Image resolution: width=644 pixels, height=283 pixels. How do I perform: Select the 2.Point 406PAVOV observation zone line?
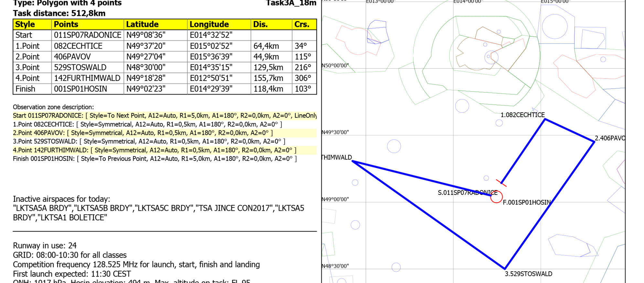143,133
